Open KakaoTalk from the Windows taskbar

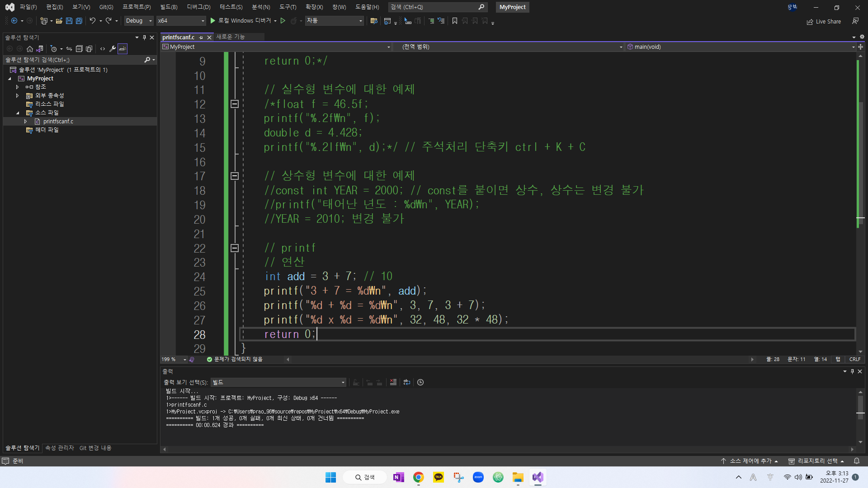coord(438,477)
